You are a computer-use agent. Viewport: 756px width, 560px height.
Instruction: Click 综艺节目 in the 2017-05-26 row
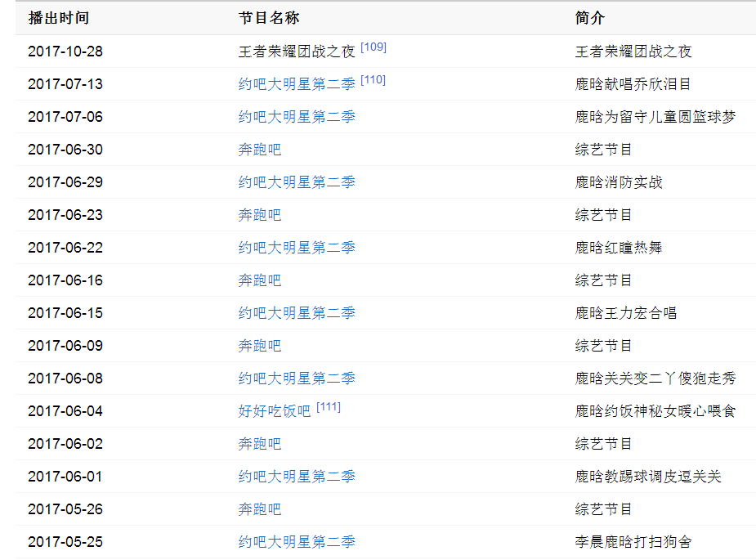coord(604,509)
